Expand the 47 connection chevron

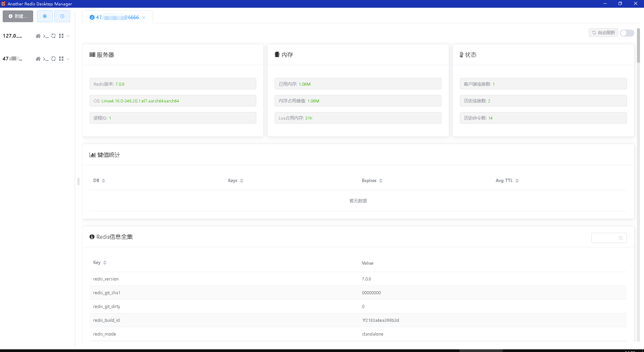pos(68,59)
